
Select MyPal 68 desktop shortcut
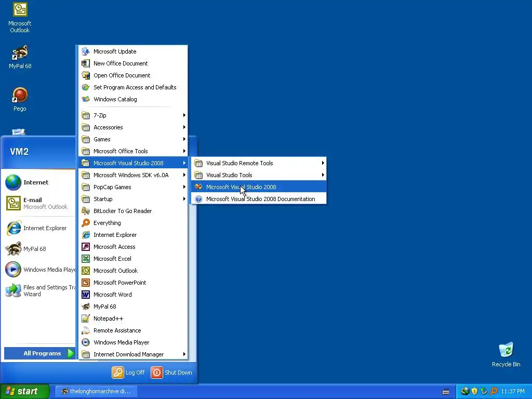[20, 57]
